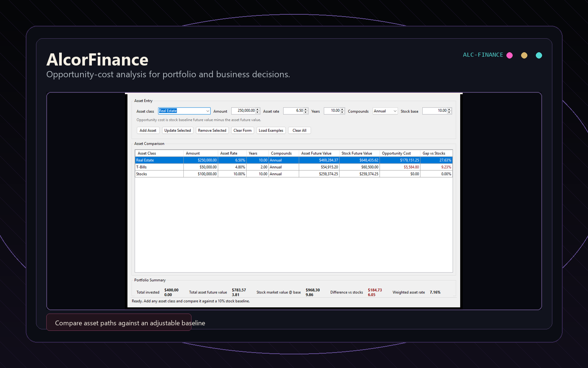Click the status bar Ready message
588x368 pixels.
(x=191, y=301)
